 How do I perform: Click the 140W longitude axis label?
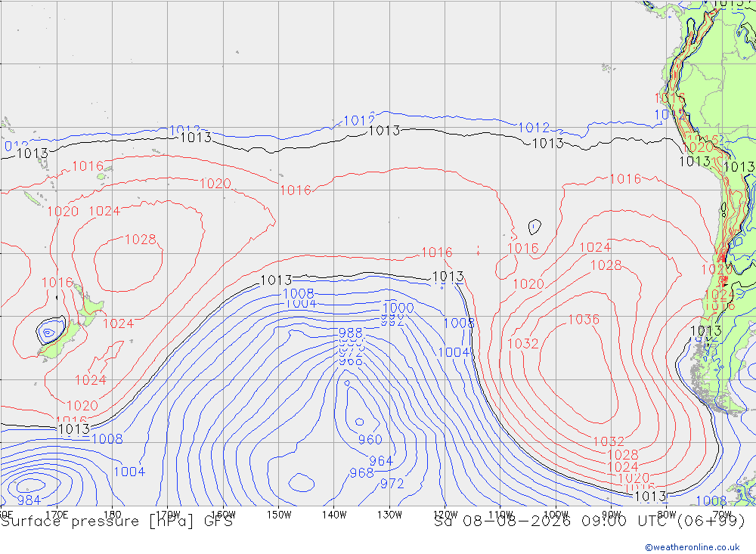[334, 515]
